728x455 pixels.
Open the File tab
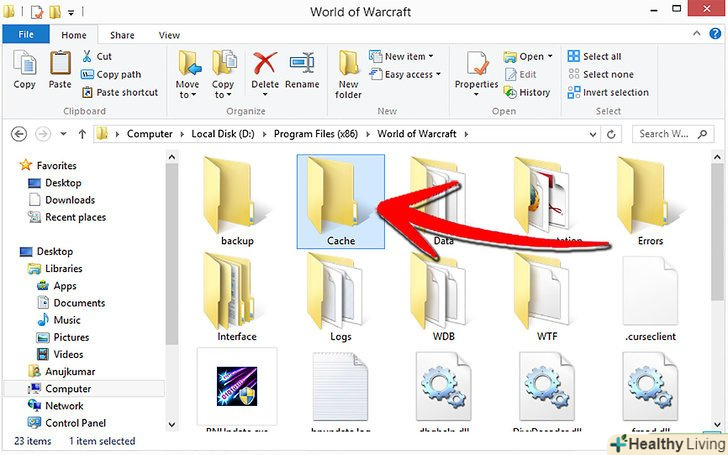click(26, 34)
